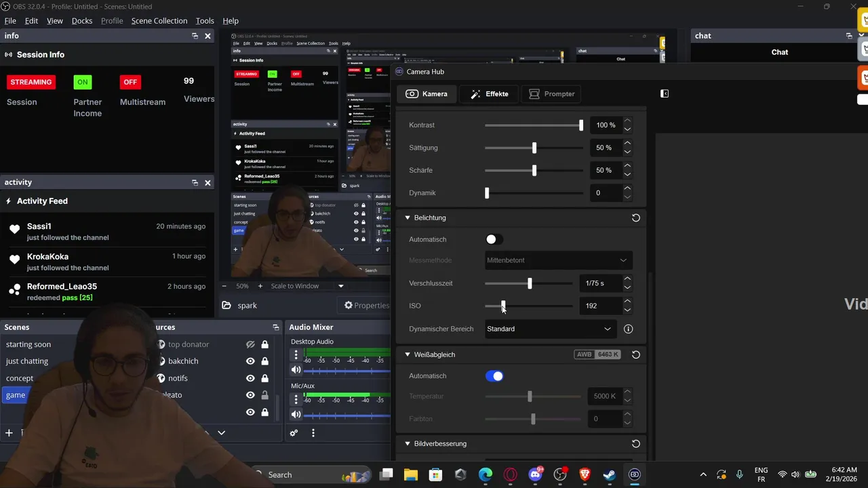
Task: Close the activity dock
Action: [208, 182]
